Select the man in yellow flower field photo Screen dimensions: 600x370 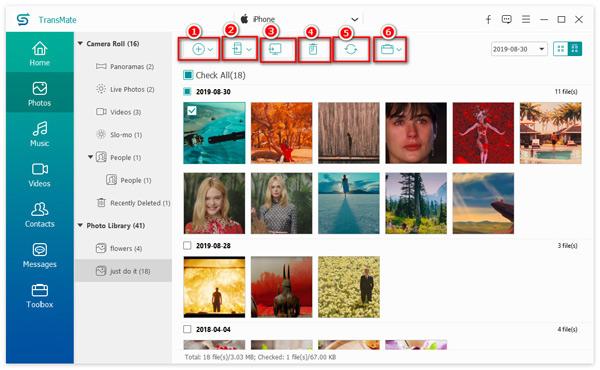point(349,287)
